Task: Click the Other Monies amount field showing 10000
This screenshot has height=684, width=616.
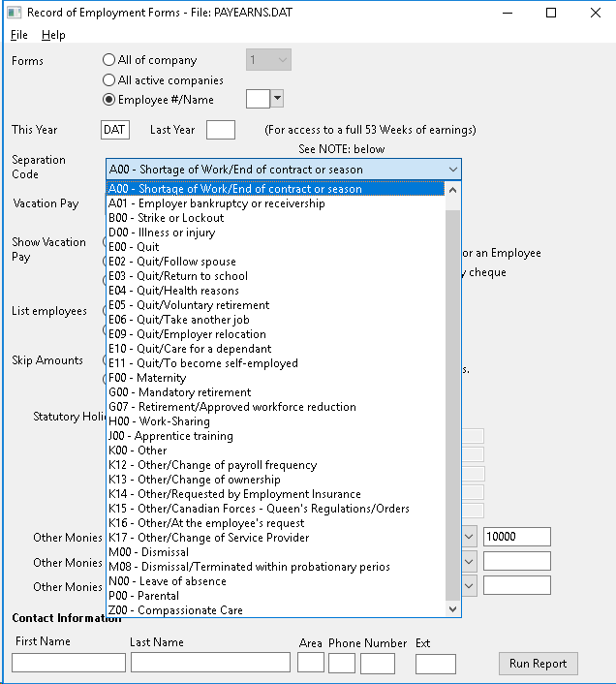Action: (x=517, y=537)
